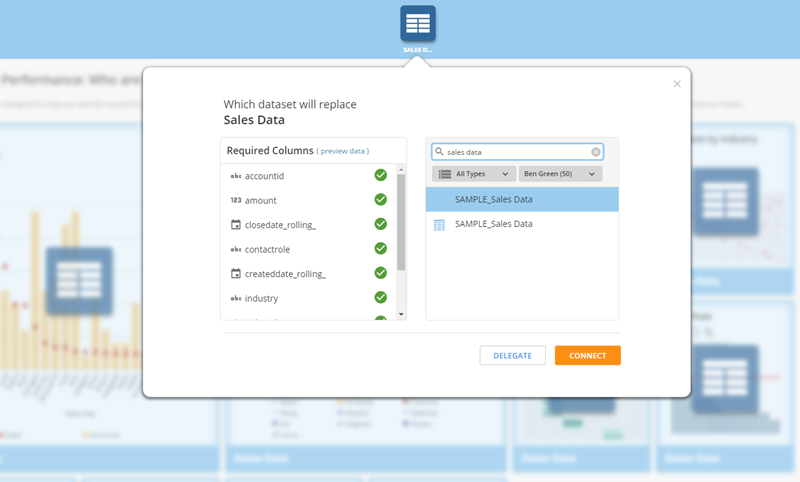
Task: Click the blurred dataset icon on bottom-right card
Action: 725,379
